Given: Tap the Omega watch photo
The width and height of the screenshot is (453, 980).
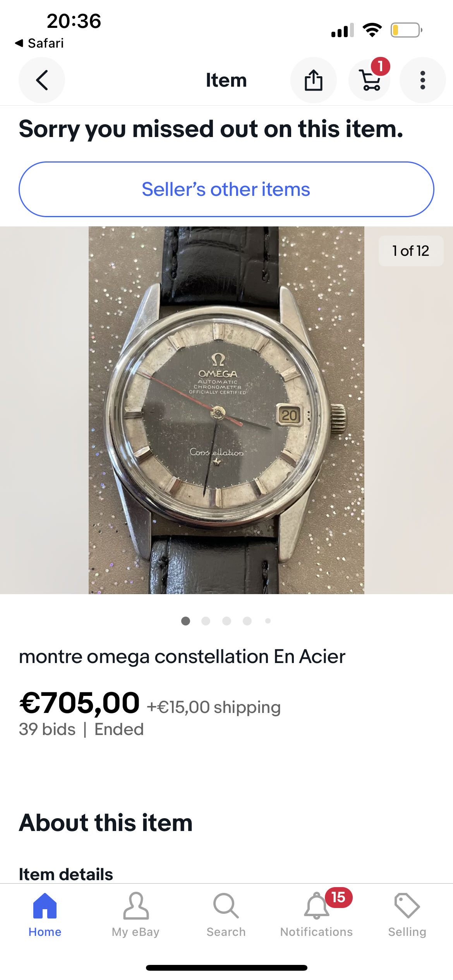Looking at the screenshot, I should click(226, 410).
